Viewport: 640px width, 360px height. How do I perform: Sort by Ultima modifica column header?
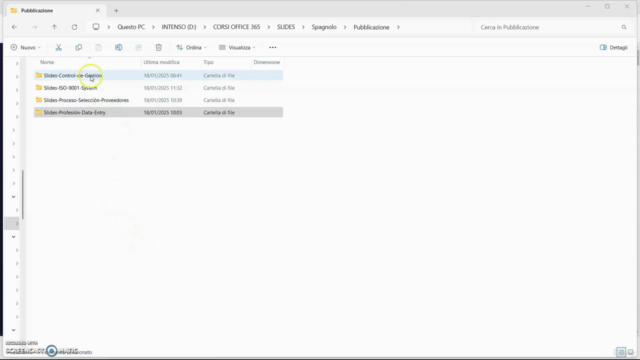(161, 62)
